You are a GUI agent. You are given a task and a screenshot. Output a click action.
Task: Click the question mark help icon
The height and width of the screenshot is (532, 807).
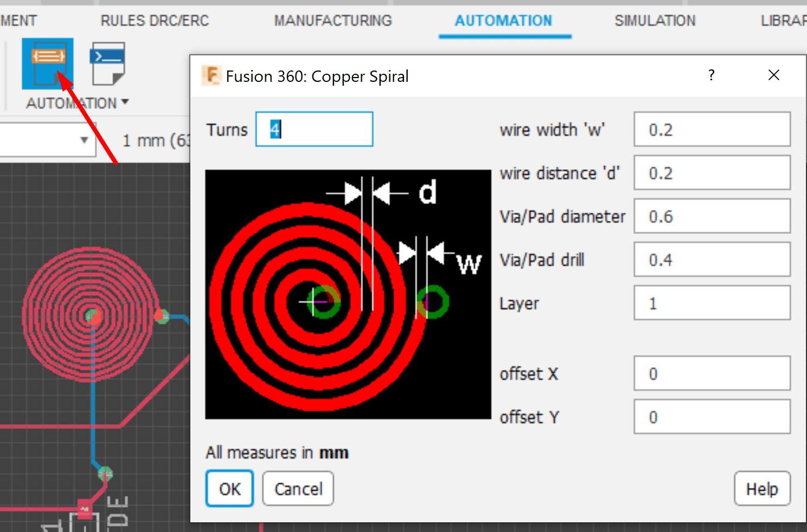point(711,75)
